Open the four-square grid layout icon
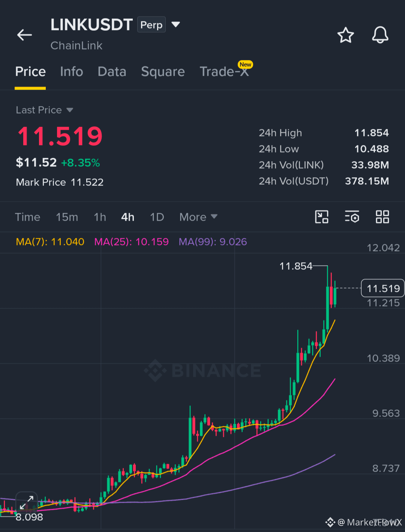Image resolution: width=405 pixels, height=532 pixels. pyautogui.click(x=382, y=217)
